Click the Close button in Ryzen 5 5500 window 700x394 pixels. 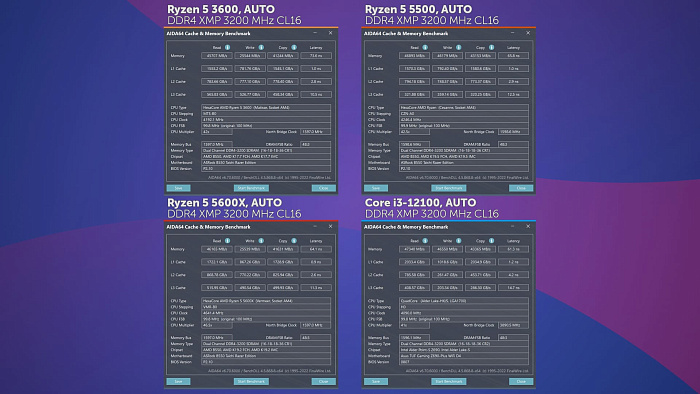point(521,188)
